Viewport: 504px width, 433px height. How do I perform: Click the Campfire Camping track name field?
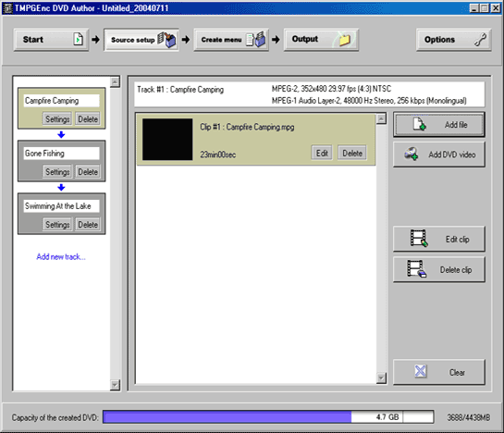point(61,101)
